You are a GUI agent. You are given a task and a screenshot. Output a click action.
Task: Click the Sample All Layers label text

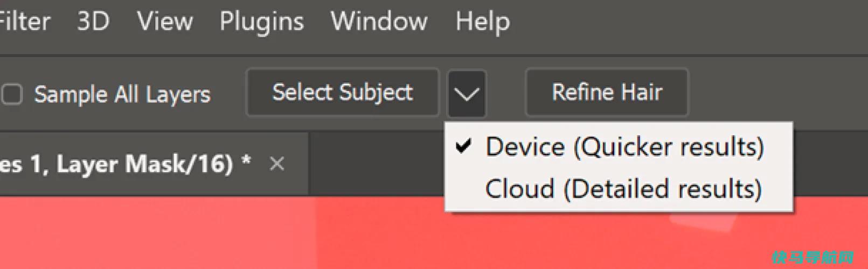pos(122,95)
